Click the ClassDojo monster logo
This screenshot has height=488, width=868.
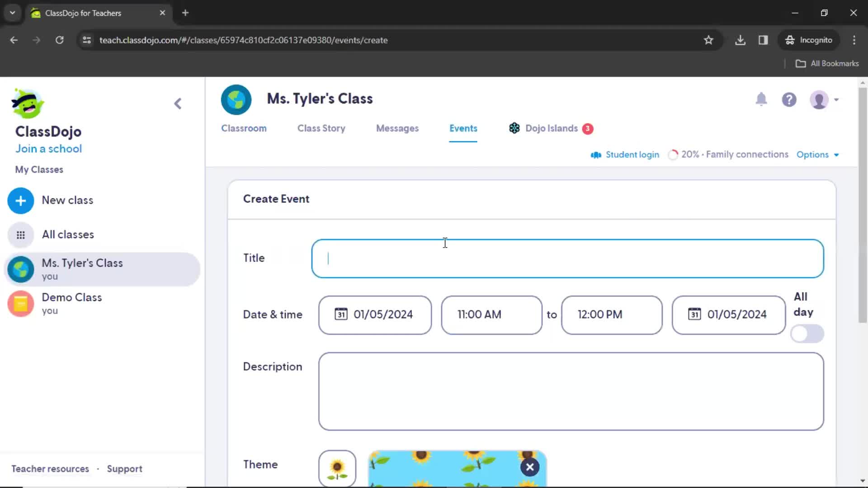pos(28,103)
